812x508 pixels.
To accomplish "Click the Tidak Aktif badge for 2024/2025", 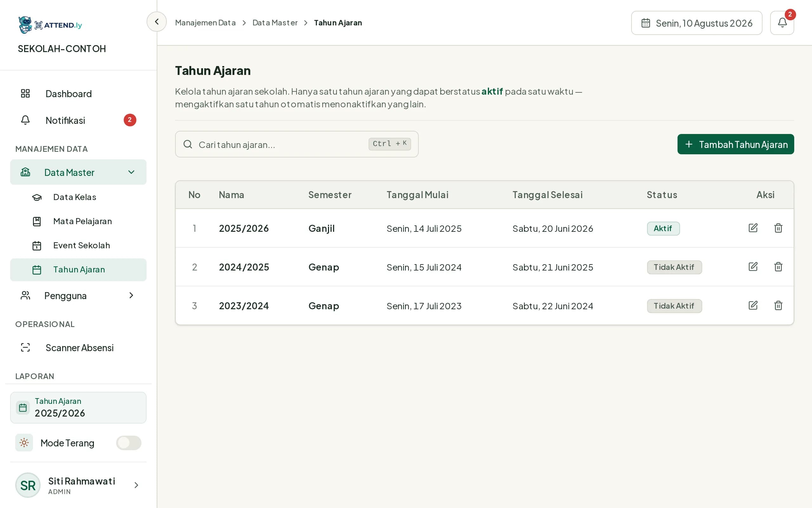I will pos(674,267).
